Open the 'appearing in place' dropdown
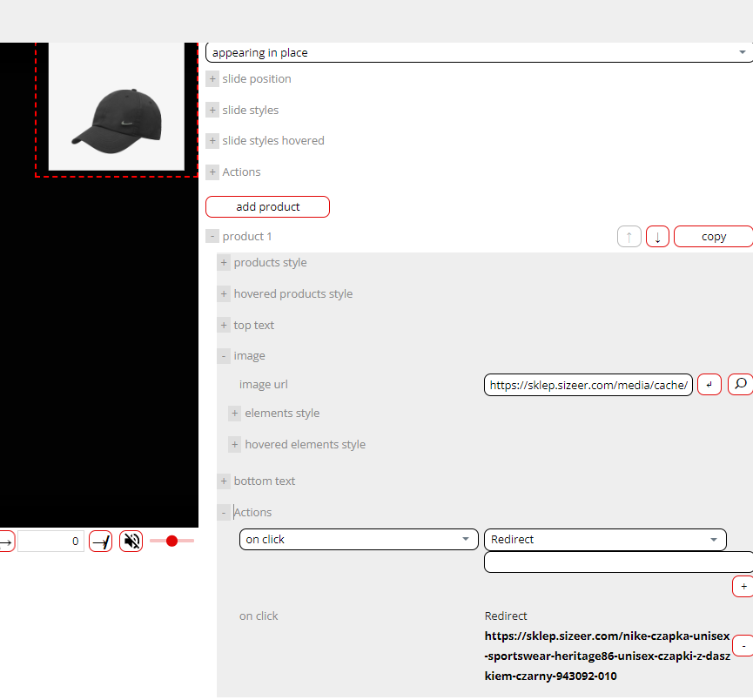 coord(478,53)
